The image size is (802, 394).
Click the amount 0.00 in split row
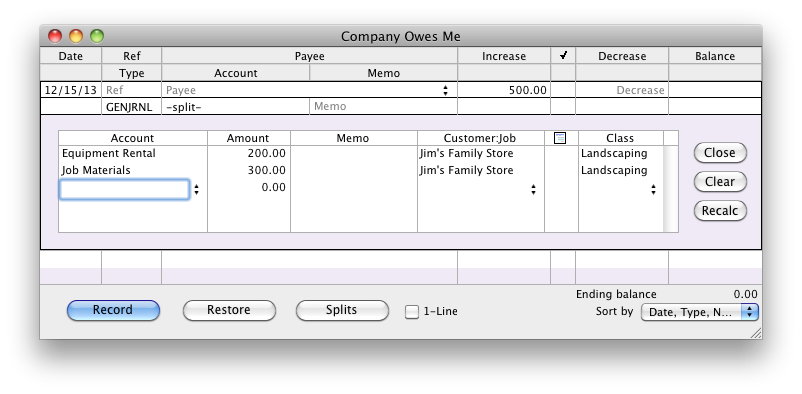[274, 187]
